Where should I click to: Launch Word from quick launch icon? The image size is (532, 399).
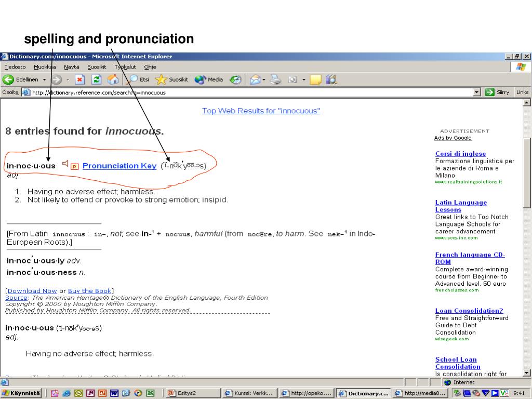coord(114,393)
